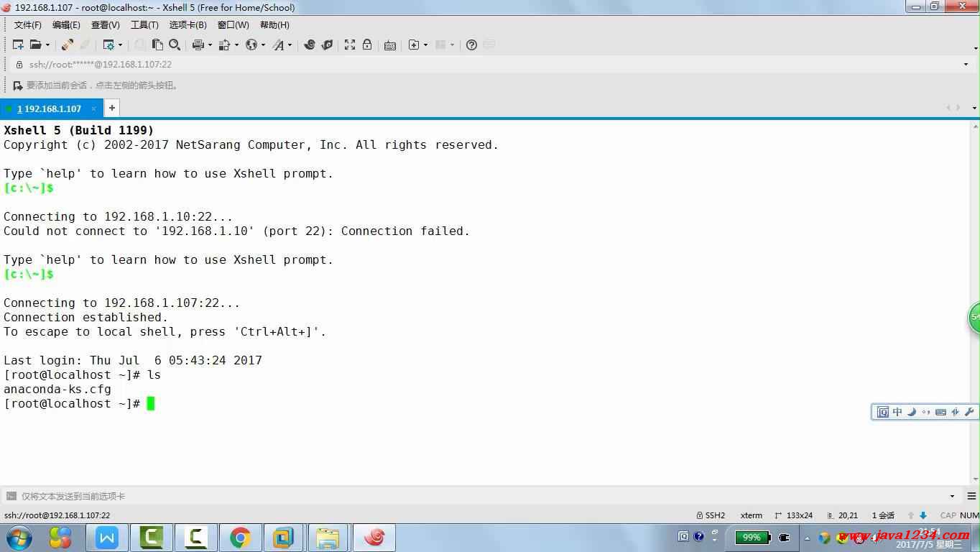Expand the Font dropdown arrow
980x552 pixels.
(290, 45)
